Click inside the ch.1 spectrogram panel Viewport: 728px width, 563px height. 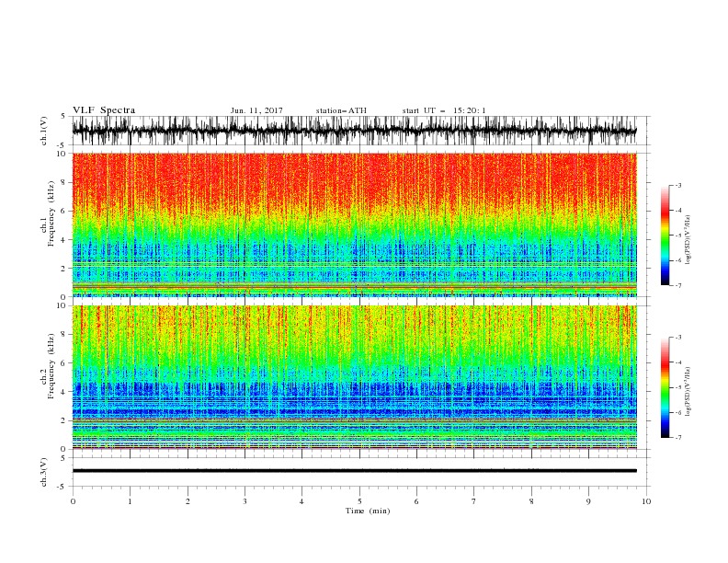[354, 224]
